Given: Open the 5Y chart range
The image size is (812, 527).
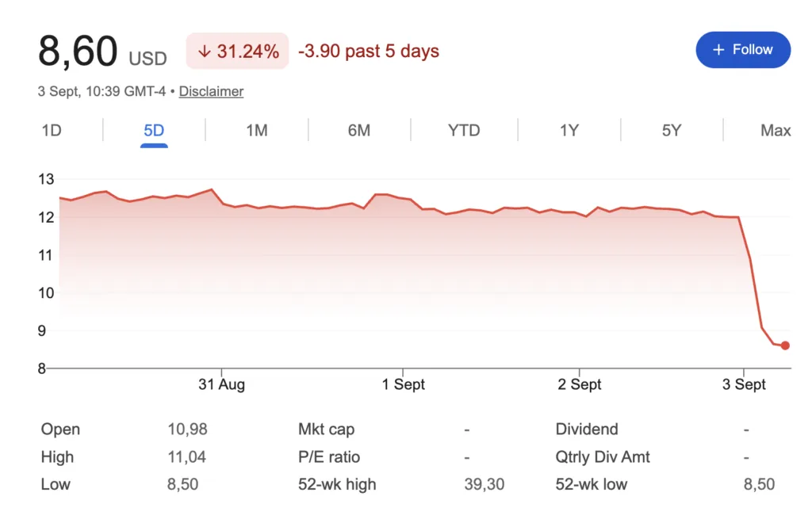Looking at the screenshot, I should [x=672, y=131].
